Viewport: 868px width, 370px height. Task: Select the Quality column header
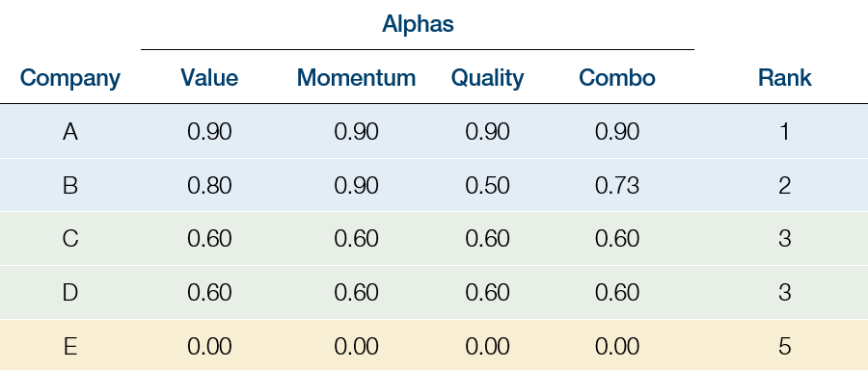coord(487,78)
